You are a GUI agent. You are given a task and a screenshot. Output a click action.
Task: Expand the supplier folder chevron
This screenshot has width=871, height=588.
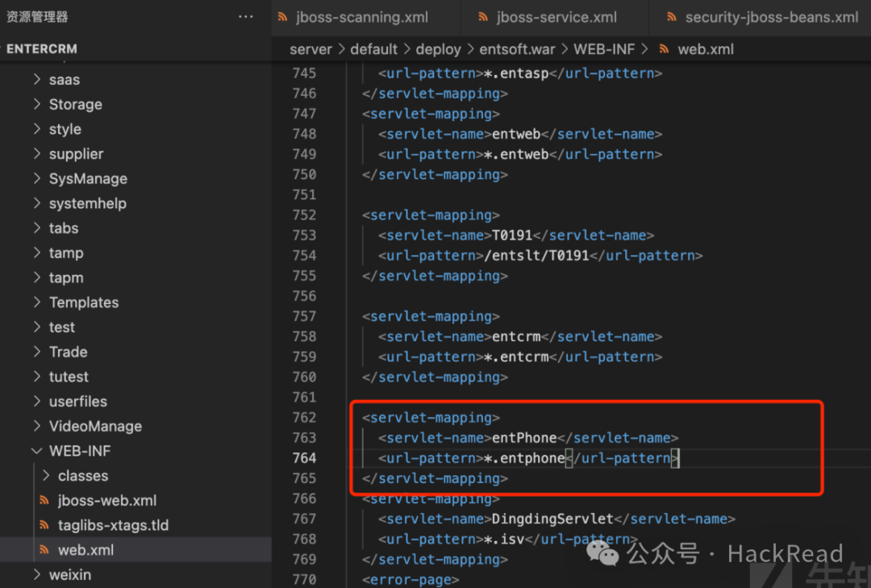(x=36, y=153)
